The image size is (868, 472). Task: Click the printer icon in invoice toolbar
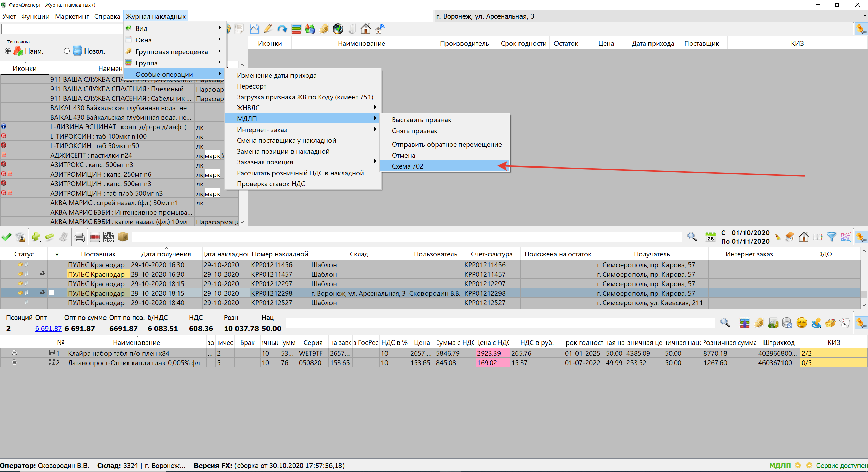coord(79,237)
